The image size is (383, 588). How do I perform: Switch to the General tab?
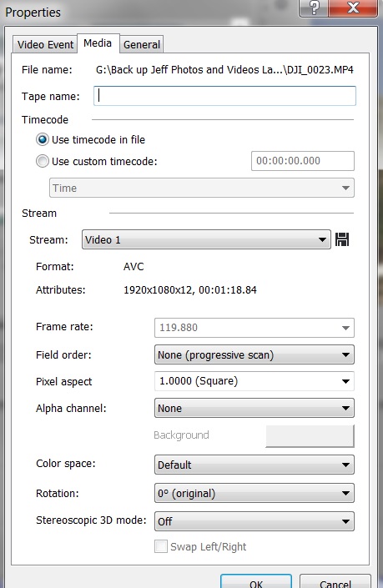141,45
